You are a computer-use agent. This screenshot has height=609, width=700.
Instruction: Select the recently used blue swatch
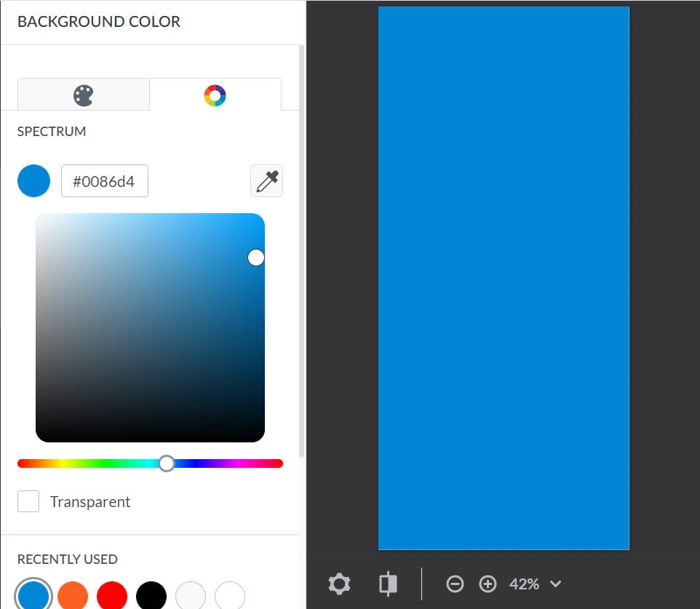tap(33, 596)
